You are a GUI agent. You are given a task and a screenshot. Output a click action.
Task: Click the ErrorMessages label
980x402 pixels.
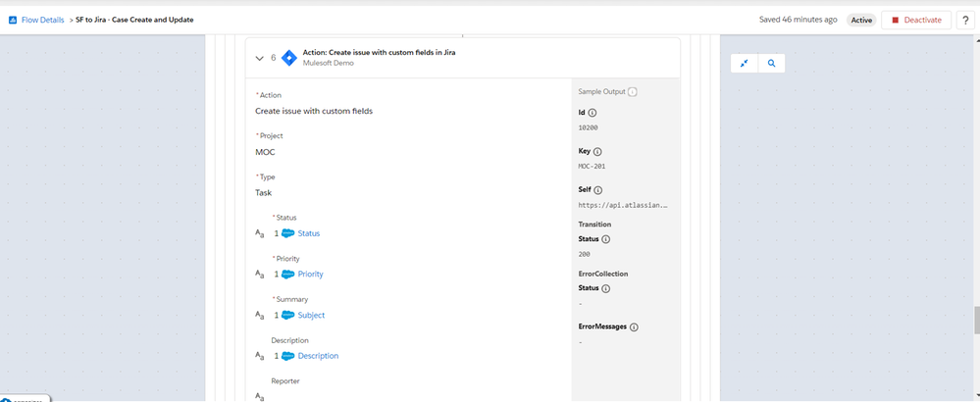click(x=602, y=327)
